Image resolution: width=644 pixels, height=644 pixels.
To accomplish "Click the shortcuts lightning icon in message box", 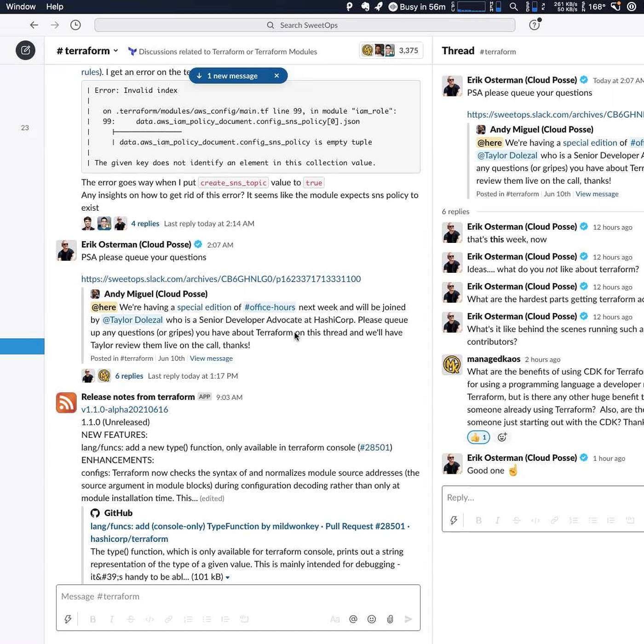I will (68, 619).
